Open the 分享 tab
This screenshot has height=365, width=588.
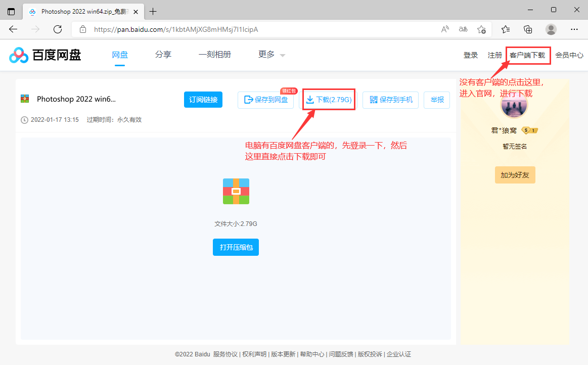[163, 55]
